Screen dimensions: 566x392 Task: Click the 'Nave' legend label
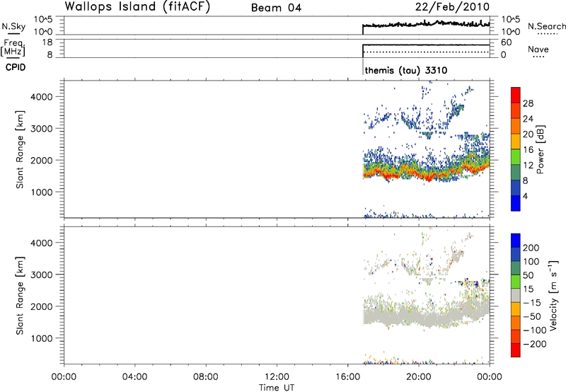pos(538,49)
